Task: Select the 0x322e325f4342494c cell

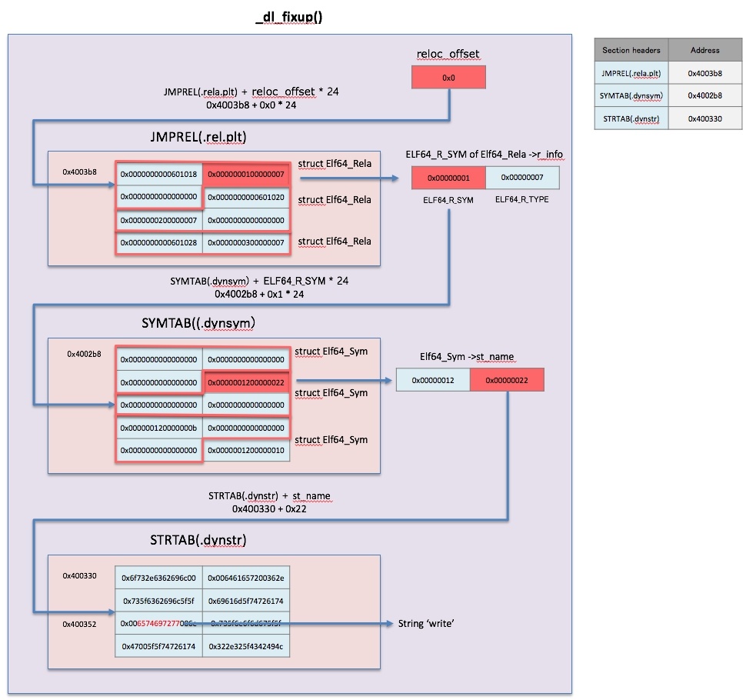Action: click(x=246, y=646)
